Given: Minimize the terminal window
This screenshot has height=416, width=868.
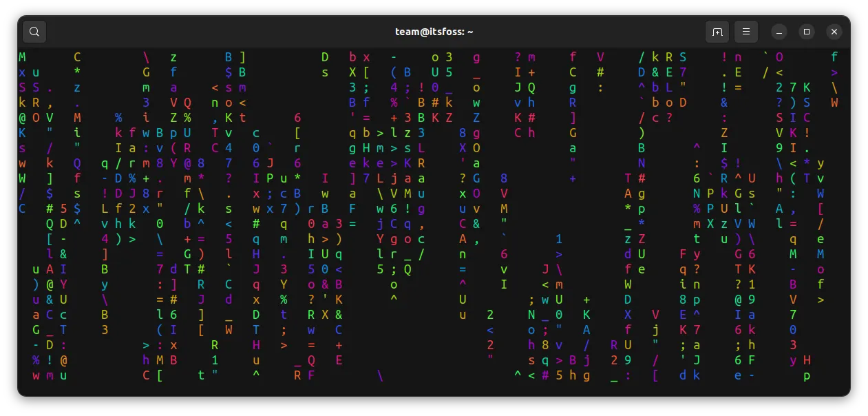Looking at the screenshot, I should coord(779,32).
